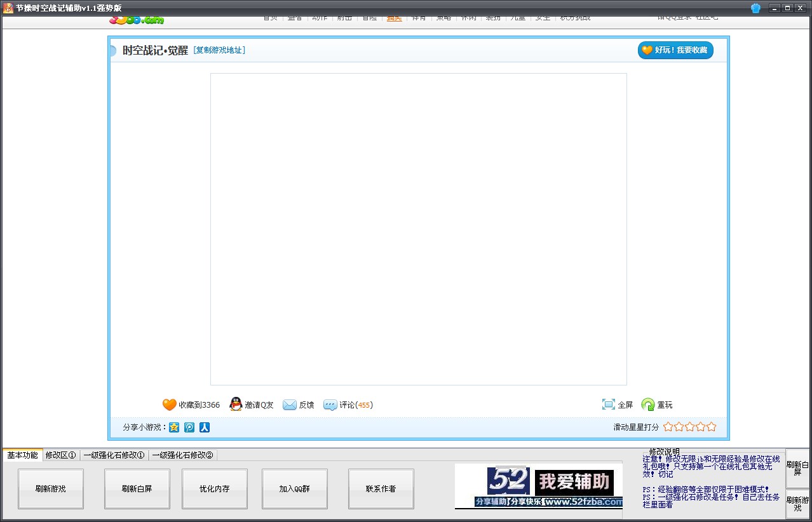
Task: Open the 一级强化石修改② tab
Action: 183,455
